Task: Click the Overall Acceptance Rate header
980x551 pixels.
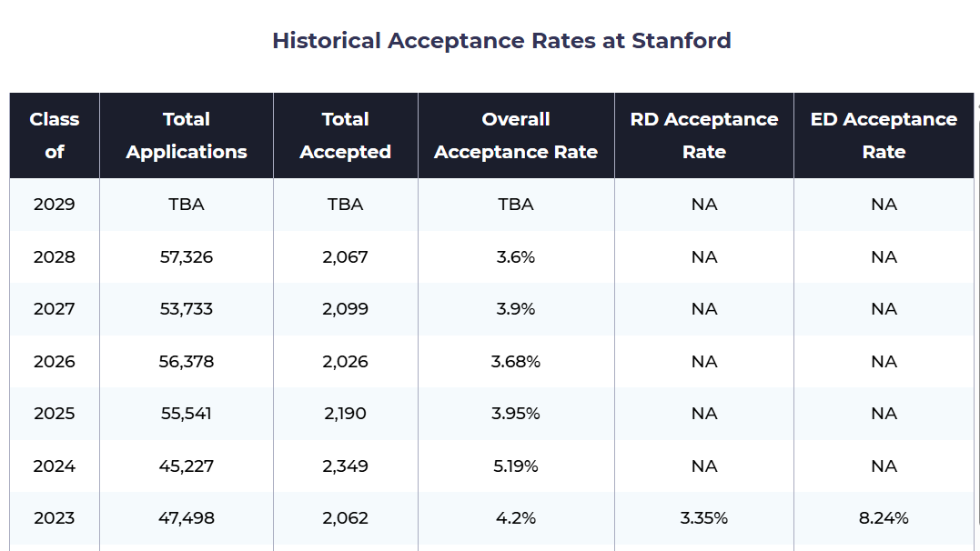Action: click(x=516, y=135)
